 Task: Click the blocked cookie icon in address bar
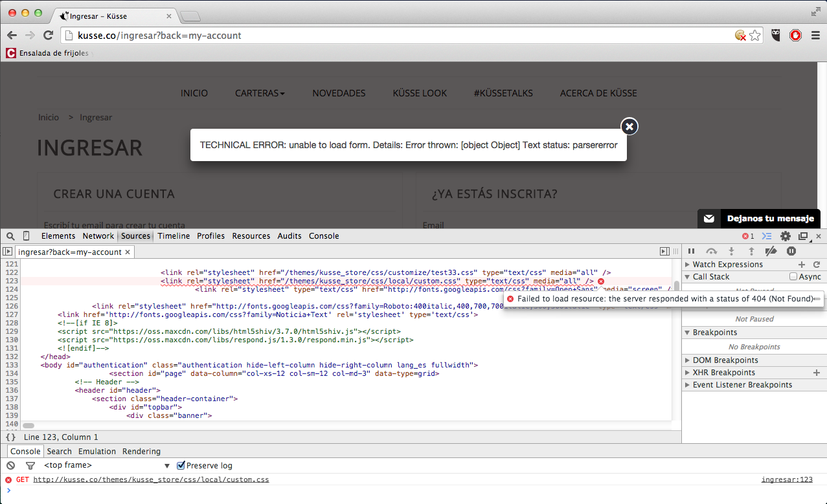click(x=740, y=36)
